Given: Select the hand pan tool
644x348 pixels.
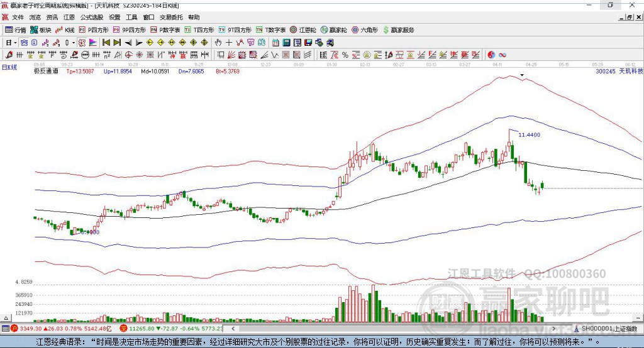Looking at the screenshot, I should [x=218, y=43].
